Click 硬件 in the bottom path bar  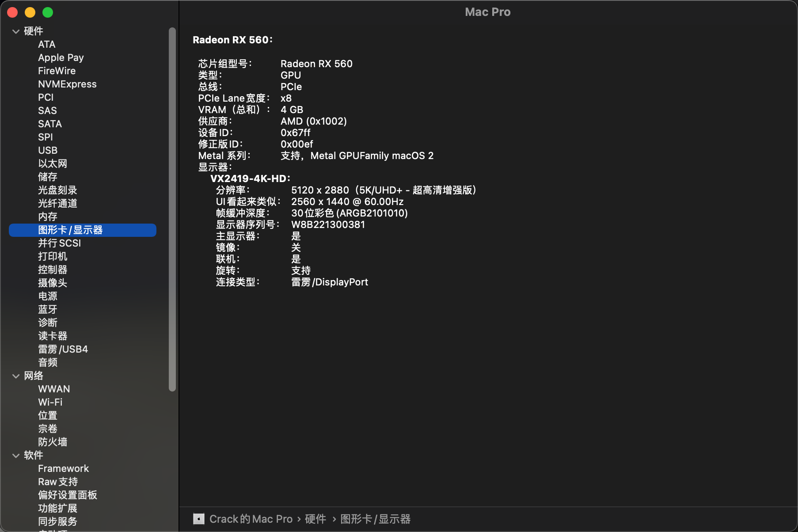(x=315, y=519)
